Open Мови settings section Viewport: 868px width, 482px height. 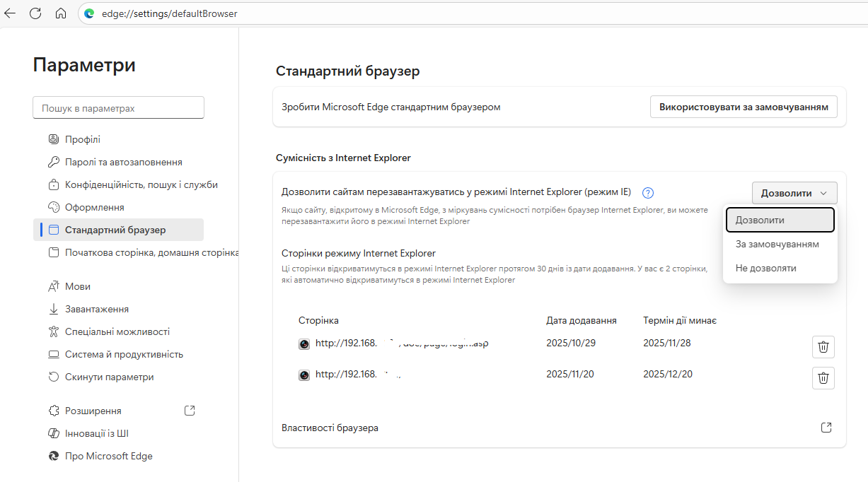(118, 286)
